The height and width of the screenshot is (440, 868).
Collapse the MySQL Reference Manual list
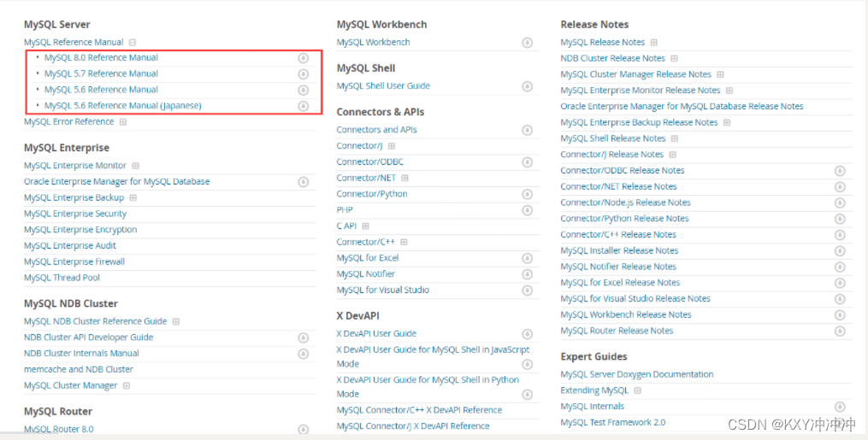pyautogui.click(x=133, y=43)
